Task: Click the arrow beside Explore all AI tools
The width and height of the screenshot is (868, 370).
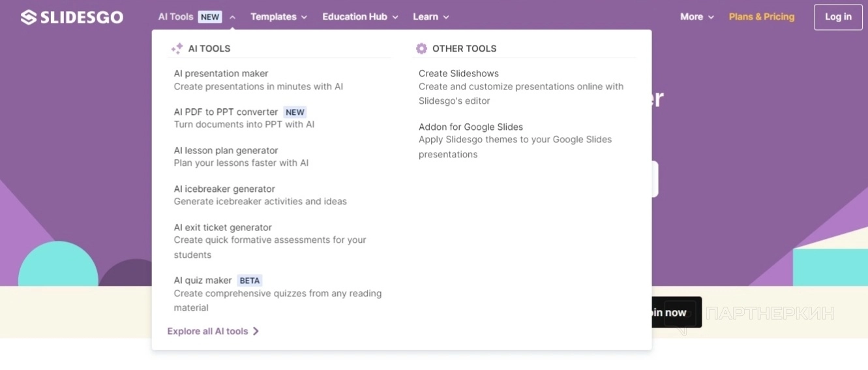Action: 256,331
